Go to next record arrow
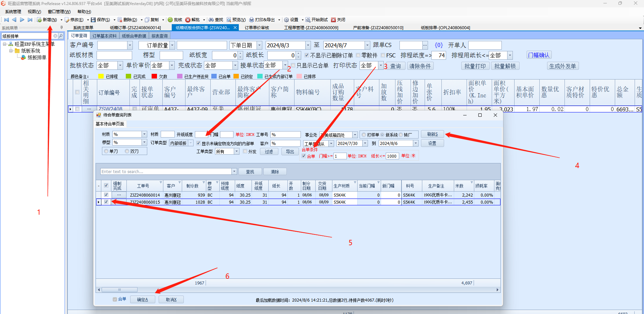Image resolution: width=644 pixels, height=314 pixels. (22, 20)
